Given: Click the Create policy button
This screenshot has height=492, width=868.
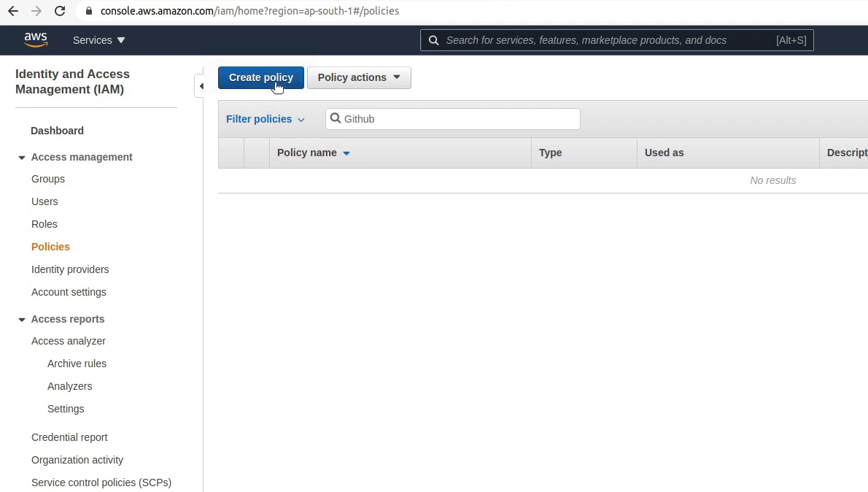Looking at the screenshot, I should [260, 77].
